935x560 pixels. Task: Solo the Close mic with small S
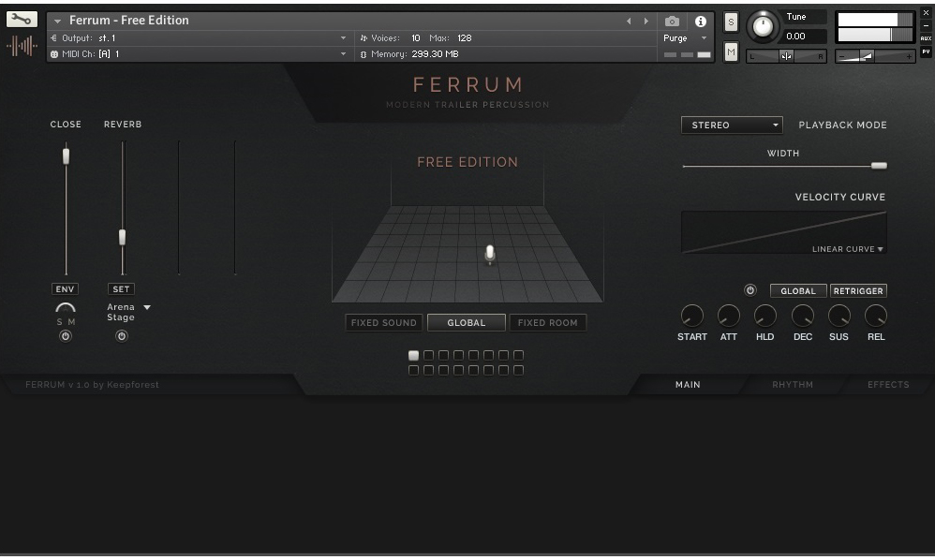(x=60, y=322)
